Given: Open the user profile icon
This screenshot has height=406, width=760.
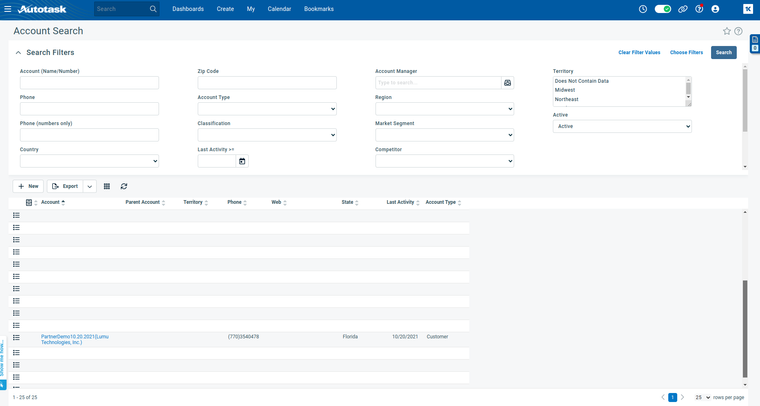Looking at the screenshot, I should coord(715,9).
